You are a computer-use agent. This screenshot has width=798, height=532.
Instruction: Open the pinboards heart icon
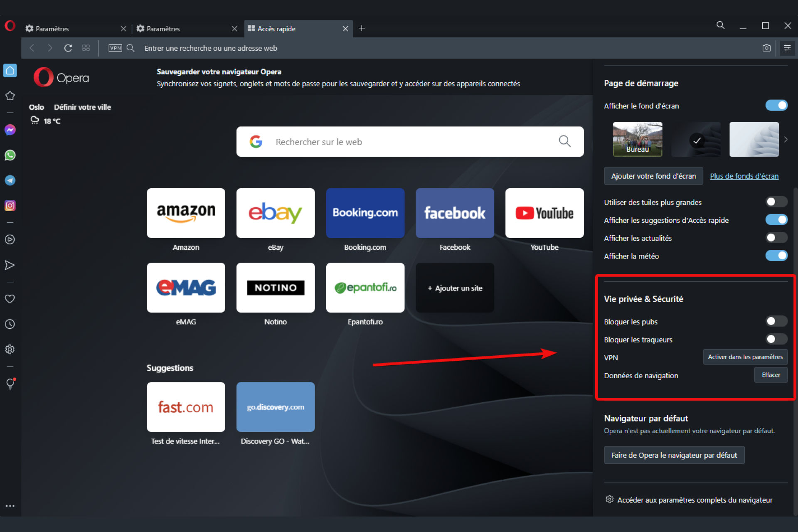tap(10, 299)
